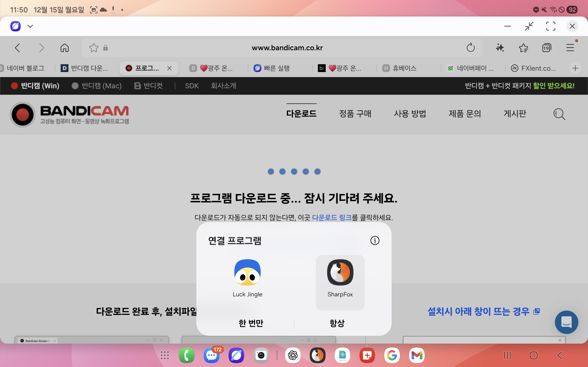Viewport: 588px width, 367px height.
Task: Open the bookmarks list icon
Action: (x=523, y=48)
